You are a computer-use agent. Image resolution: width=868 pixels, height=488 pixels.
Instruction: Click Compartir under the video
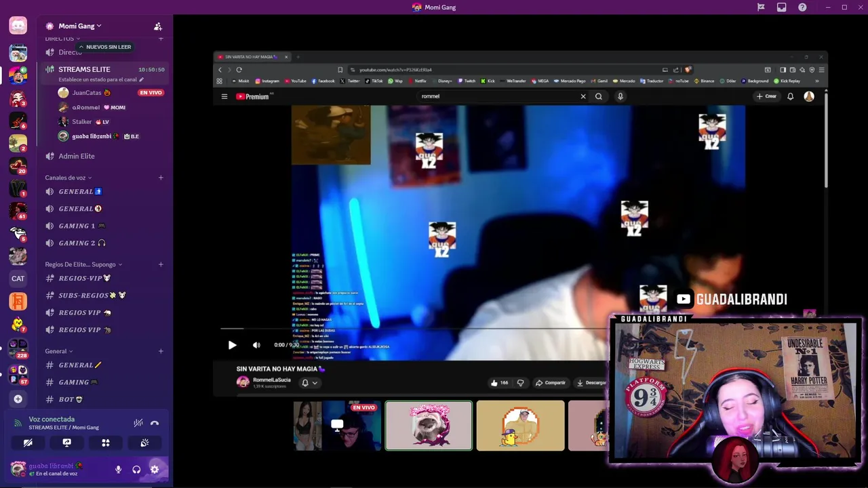point(550,383)
